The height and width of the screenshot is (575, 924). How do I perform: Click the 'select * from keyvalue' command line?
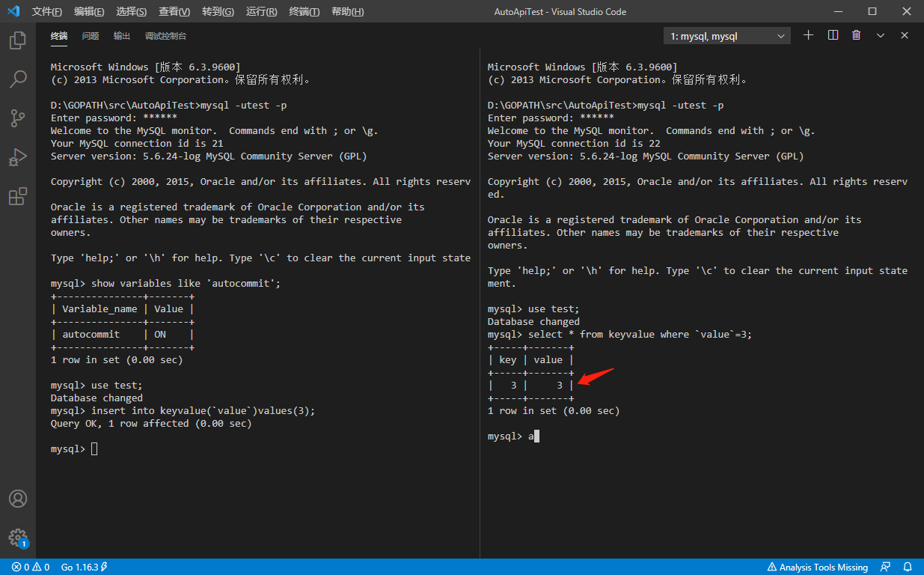tap(620, 335)
